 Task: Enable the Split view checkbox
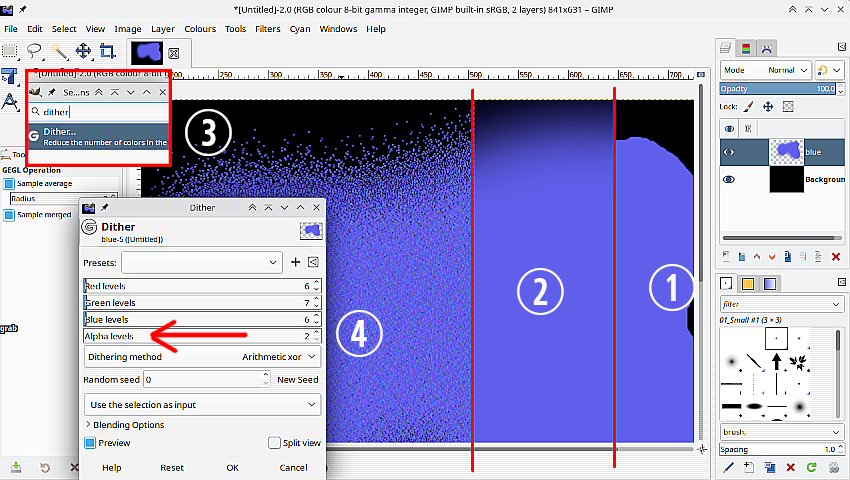click(x=274, y=443)
